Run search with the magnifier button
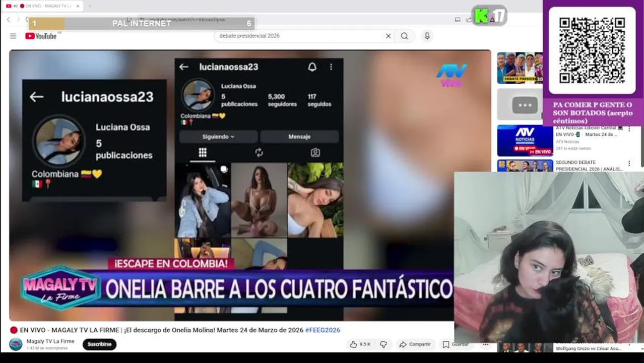 (x=405, y=36)
